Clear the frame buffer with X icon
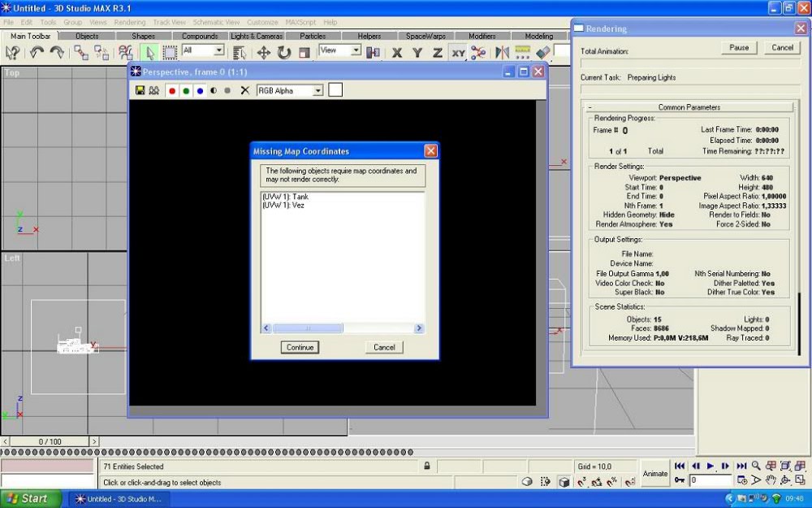Viewport: 812px width, 508px height. (245, 91)
